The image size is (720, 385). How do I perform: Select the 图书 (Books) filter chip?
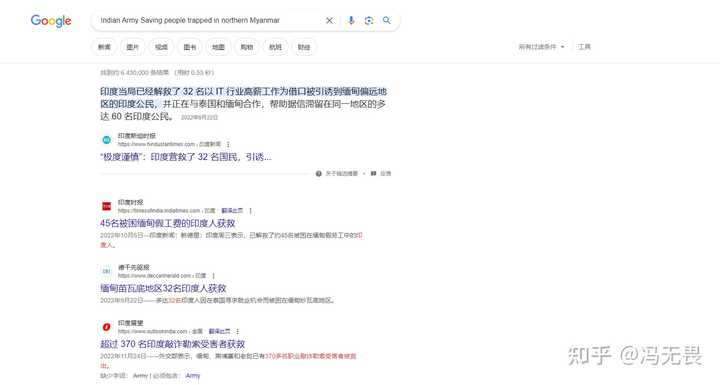(x=190, y=47)
